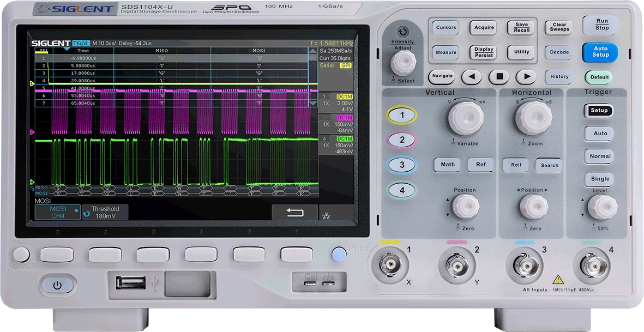Push the blue Print button
This screenshot has height=332, width=644.
pyautogui.click(x=339, y=255)
